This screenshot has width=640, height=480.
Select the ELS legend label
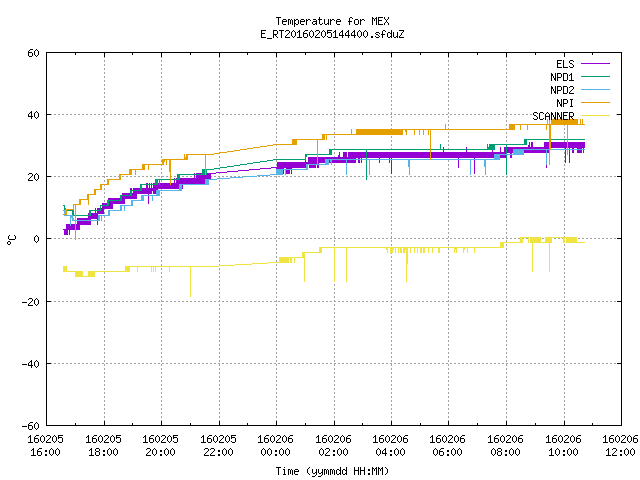[x=565, y=64]
